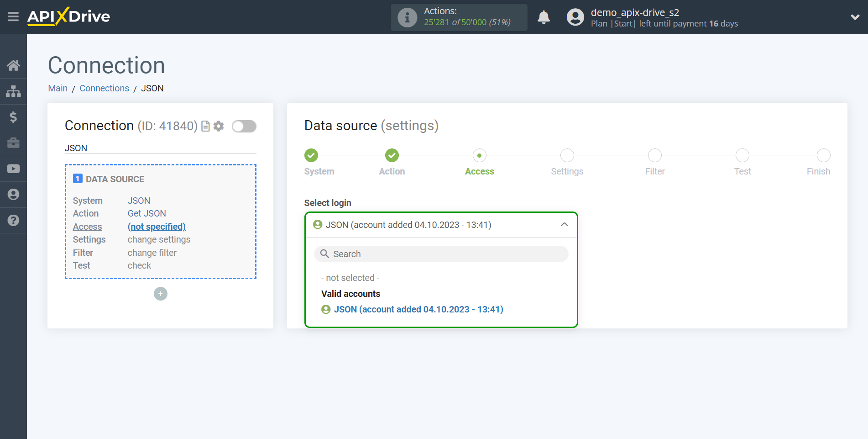Open the billing dollar sidebar icon
This screenshot has width=868, height=439.
pyautogui.click(x=13, y=117)
